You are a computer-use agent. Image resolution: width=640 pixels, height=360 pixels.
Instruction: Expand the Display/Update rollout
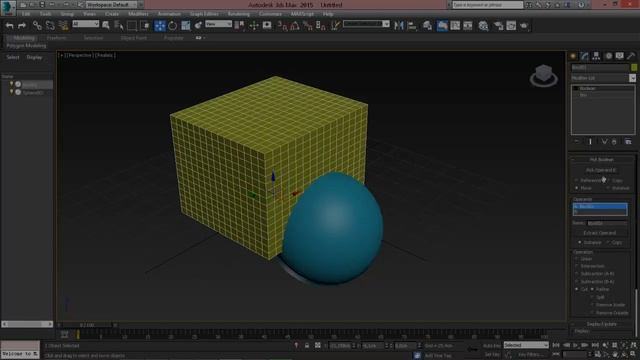(602, 324)
